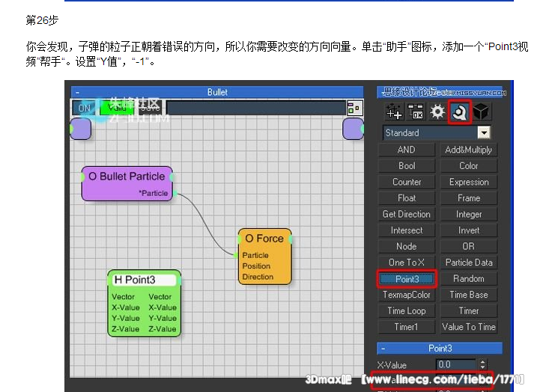
Task: Click the X-Value spinner arrows
Action: [x=482, y=364]
